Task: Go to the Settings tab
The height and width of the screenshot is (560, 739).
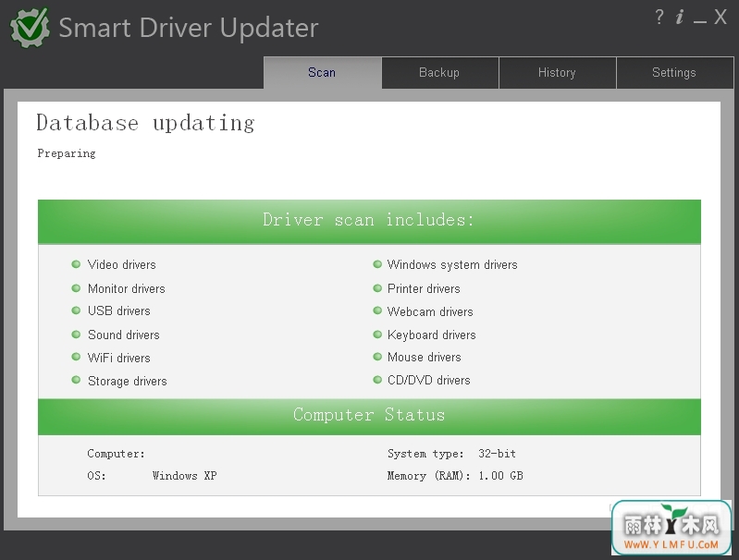Action: pos(674,72)
